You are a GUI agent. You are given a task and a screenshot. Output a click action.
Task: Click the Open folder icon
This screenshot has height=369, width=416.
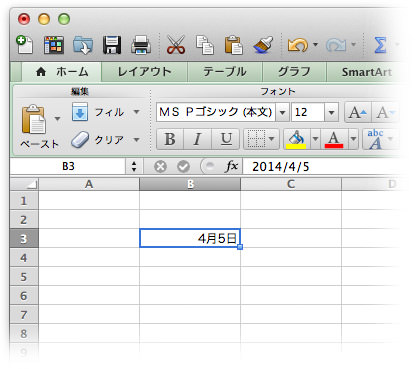tap(83, 45)
